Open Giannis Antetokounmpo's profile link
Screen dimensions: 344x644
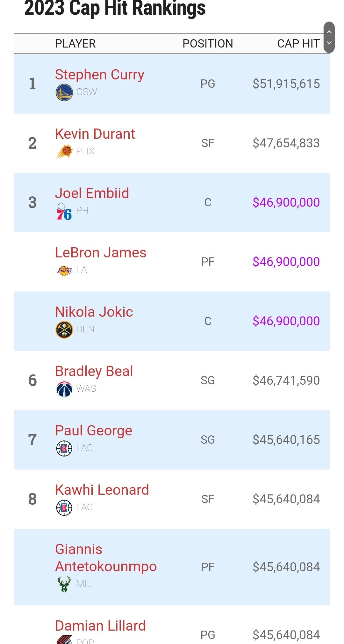coord(106,558)
